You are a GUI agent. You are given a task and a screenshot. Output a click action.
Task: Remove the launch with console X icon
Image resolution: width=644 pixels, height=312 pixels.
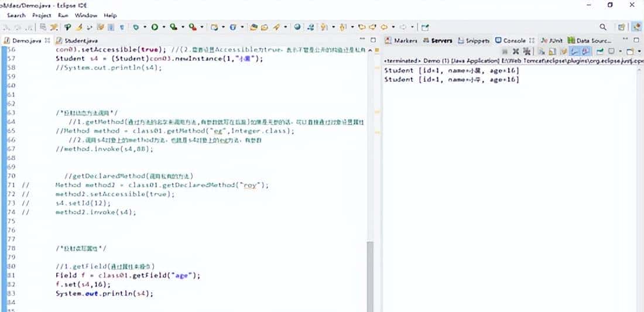point(516,52)
